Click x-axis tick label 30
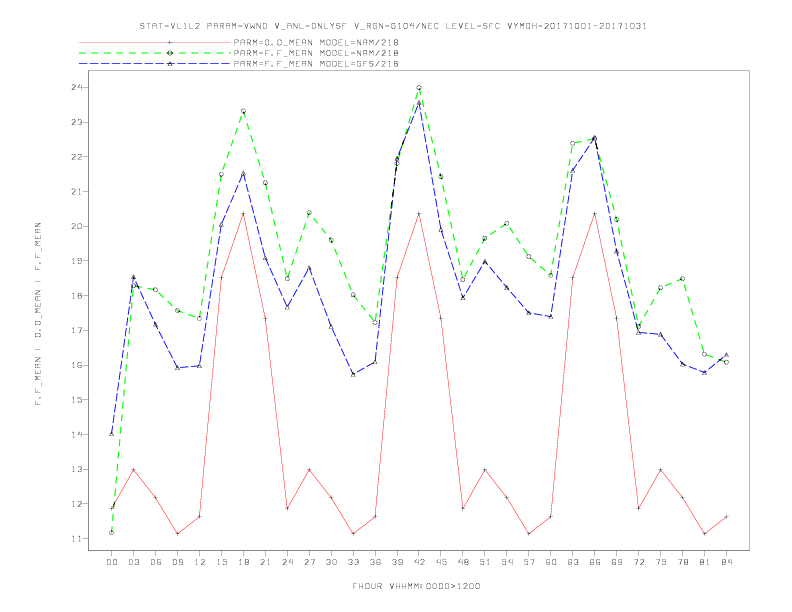The width and height of the screenshot is (792, 612). pyautogui.click(x=331, y=562)
